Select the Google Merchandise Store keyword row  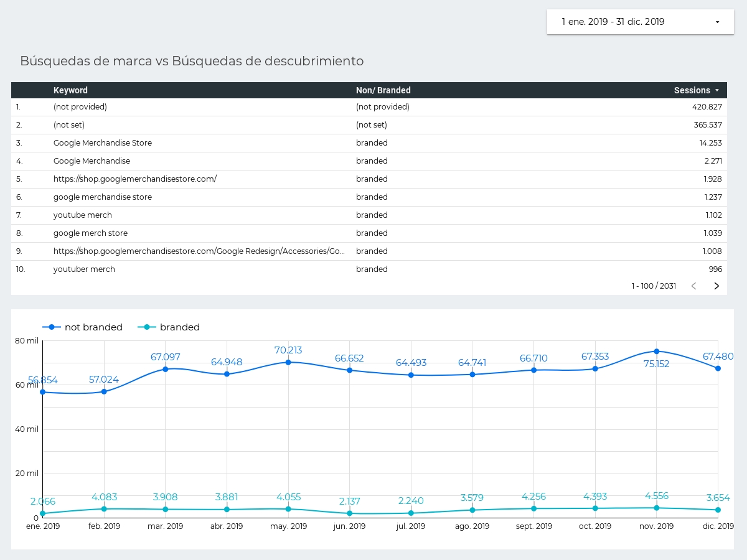pos(103,143)
